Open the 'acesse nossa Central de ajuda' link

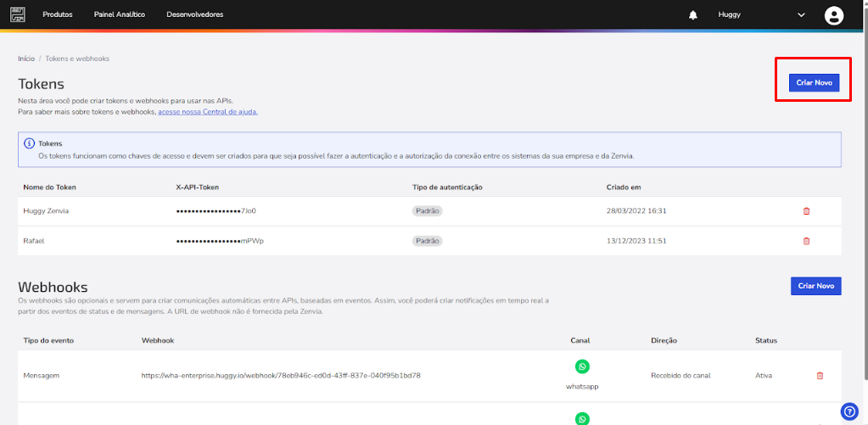[208, 112]
